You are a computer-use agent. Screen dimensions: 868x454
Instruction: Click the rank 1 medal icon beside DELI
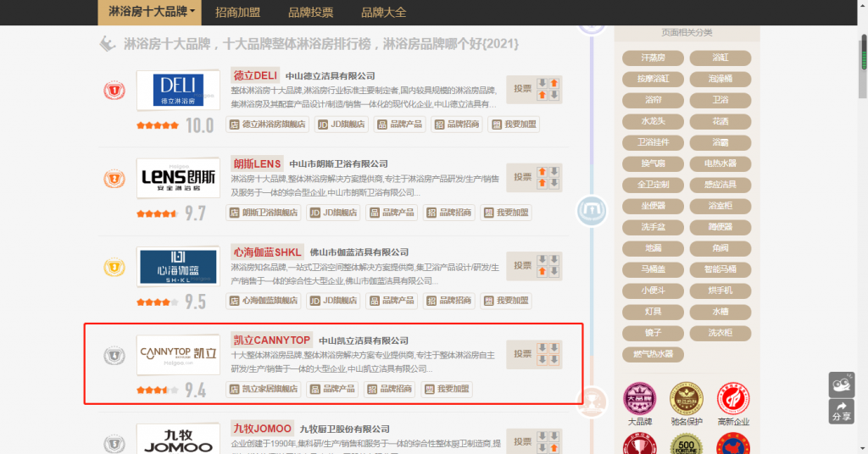[x=113, y=91]
